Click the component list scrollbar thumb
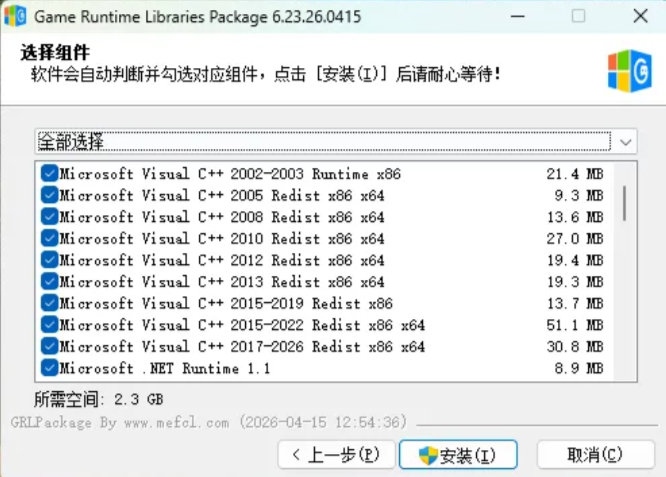 point(624,203)
